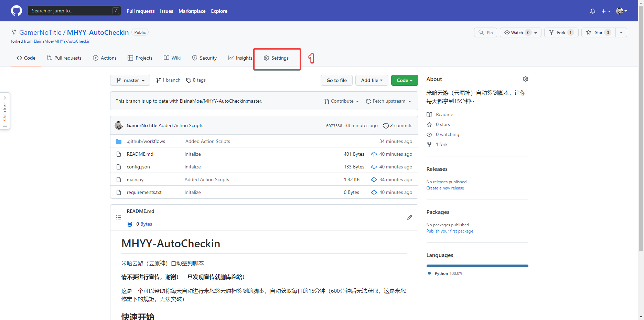Viewport: 644px width, 320px height.
Task: Open the notifications bell
Action: pyautogui.click(x=592, y=11)
